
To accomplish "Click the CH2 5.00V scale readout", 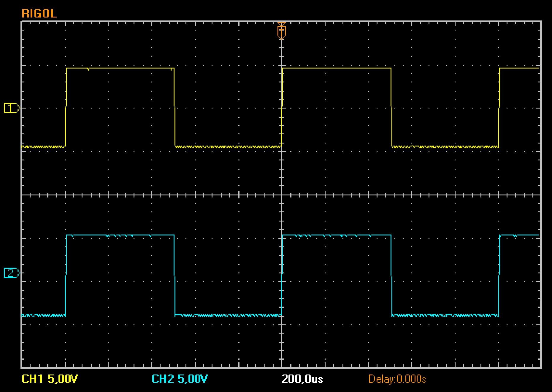I will 180,379.
